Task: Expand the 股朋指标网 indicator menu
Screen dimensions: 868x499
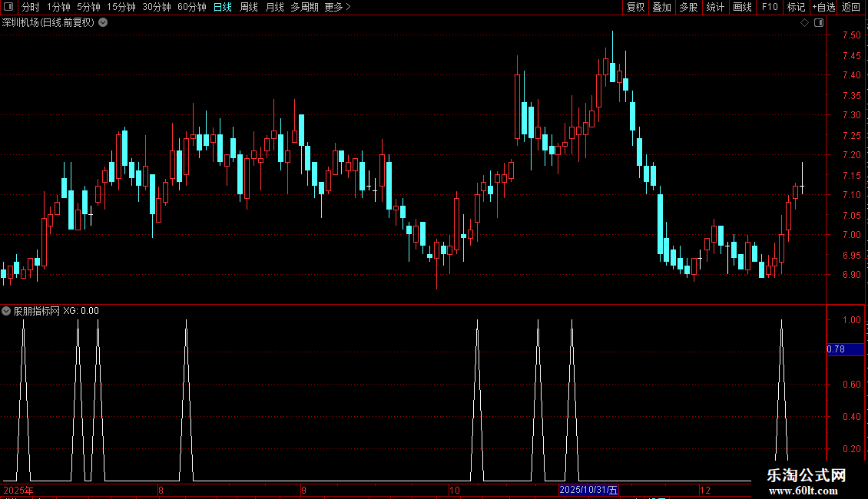Action: (x=6, y=311)
